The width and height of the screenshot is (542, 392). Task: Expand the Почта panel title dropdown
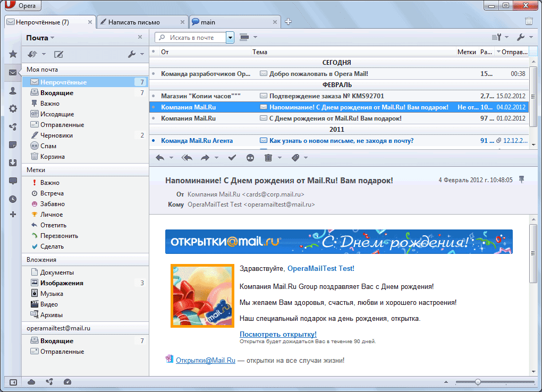pyautogui.click(x=53, y=38)
